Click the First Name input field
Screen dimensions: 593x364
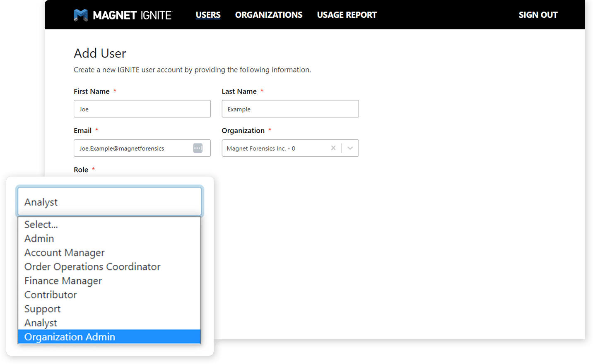142,109
